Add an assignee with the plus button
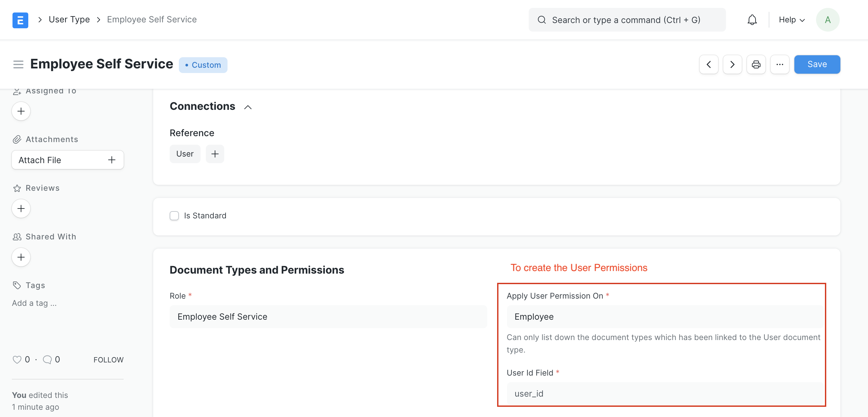 [x=21, y=111]
